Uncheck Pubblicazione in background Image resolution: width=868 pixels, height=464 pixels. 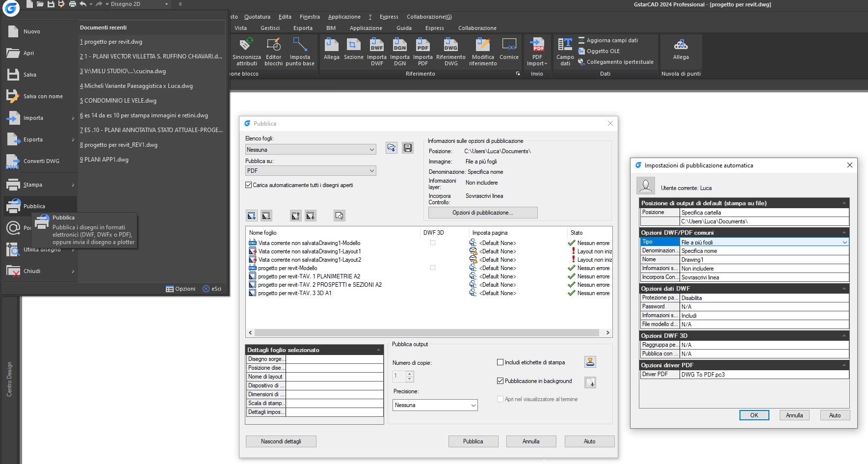coord(500,381)
